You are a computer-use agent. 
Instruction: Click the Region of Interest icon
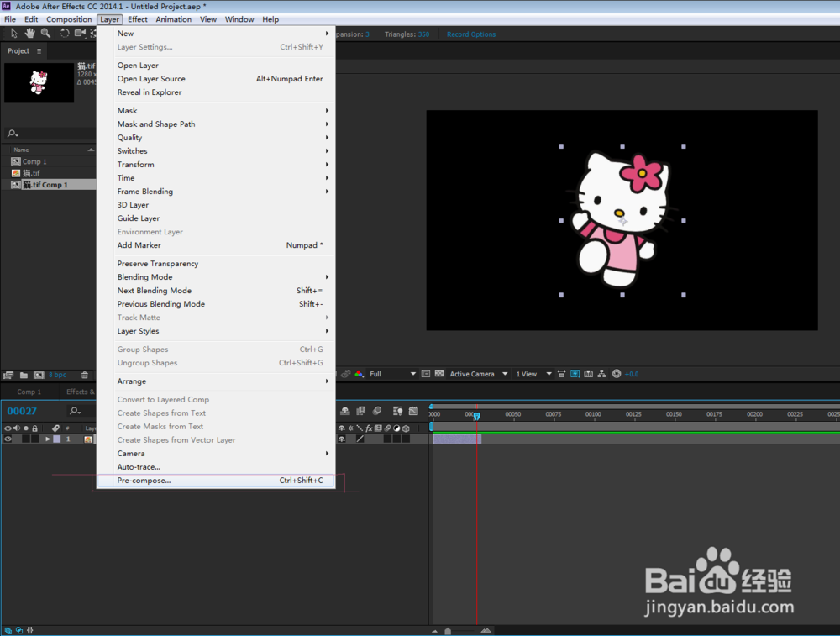[426, 374]
